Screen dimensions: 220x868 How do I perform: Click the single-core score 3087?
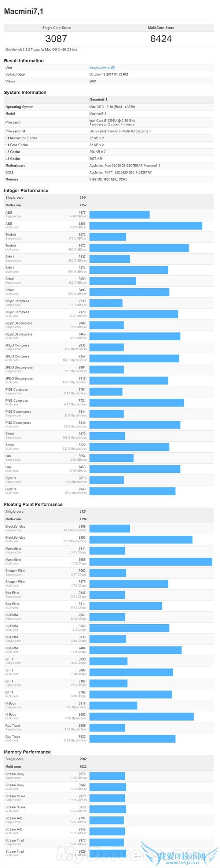pyautogui.click(x=56, y=39)
